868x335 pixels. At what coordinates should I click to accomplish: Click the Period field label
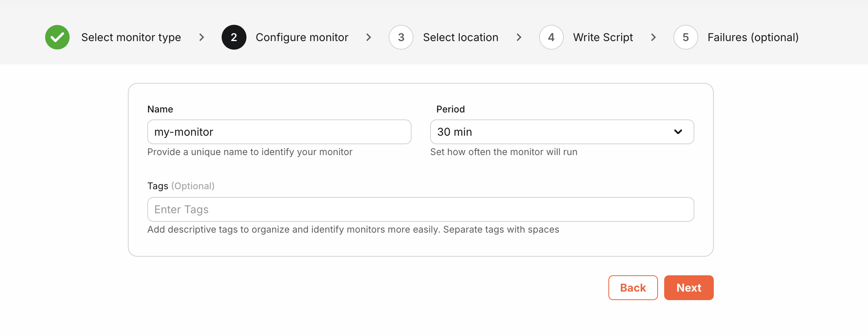point(451,109)
